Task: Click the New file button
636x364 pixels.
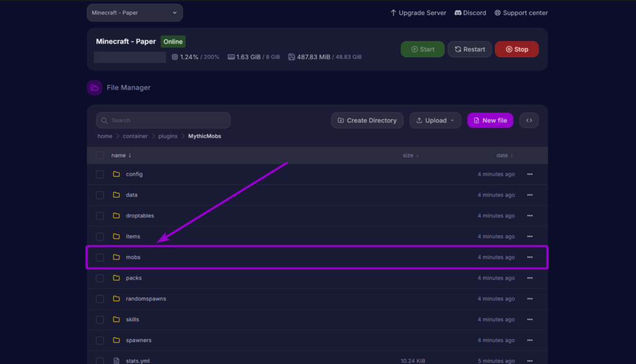Action: coord(490,120)
